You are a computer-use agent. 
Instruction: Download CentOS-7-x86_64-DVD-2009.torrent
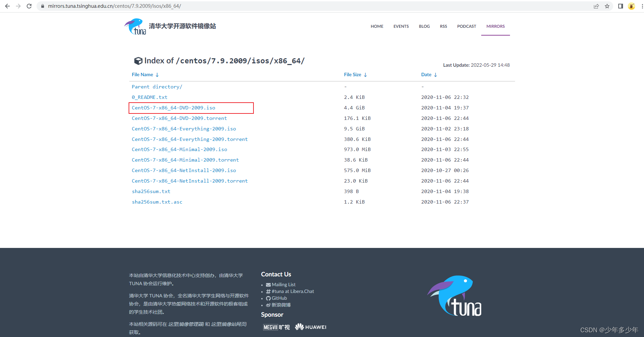click(x=179, y=118)
